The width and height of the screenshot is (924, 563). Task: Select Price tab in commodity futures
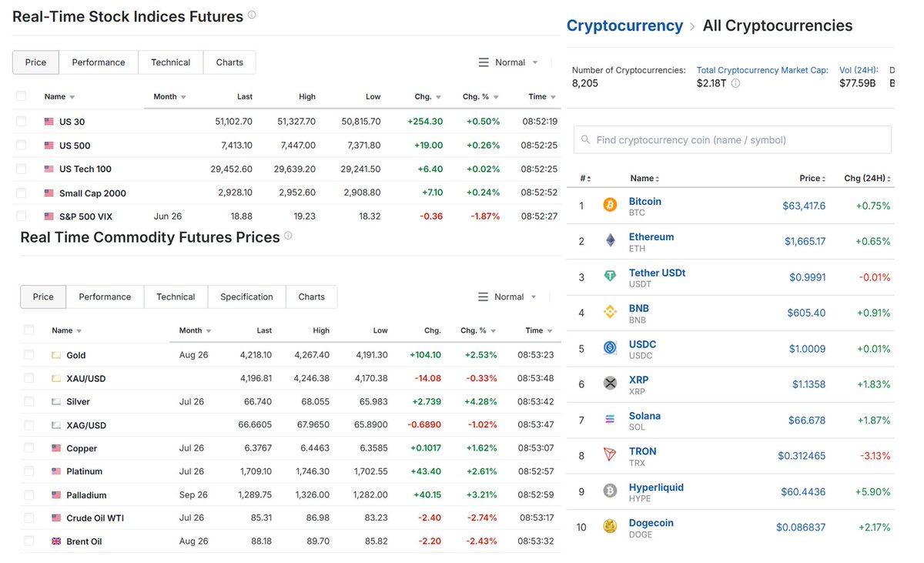(43, 297)
